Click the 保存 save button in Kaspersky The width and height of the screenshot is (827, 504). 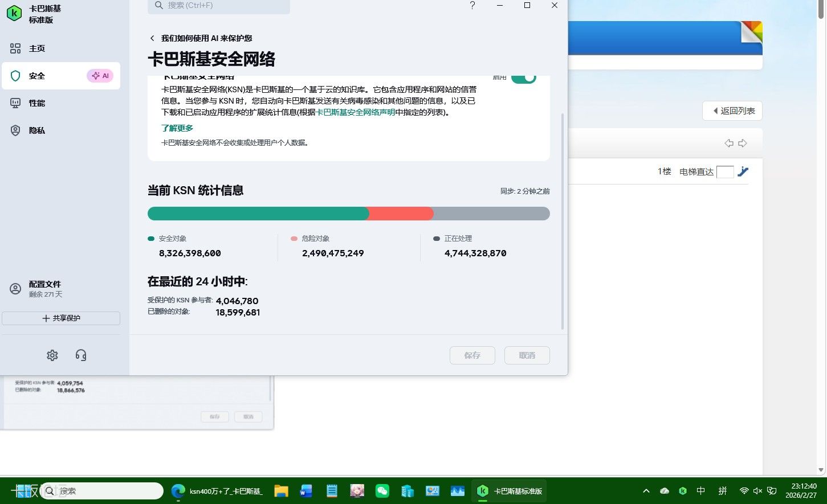click(x=472, y=355)
